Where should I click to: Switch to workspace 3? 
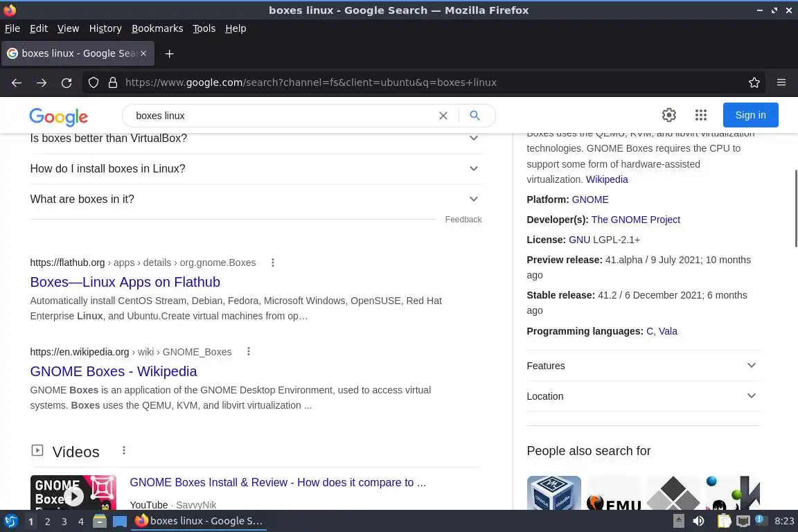[64, 522]
